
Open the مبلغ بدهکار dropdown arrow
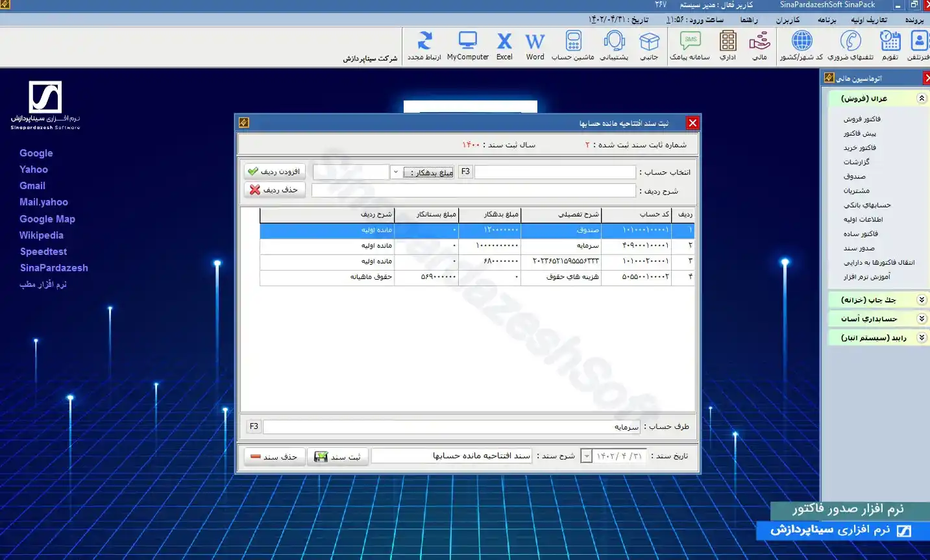coord(395,172)
